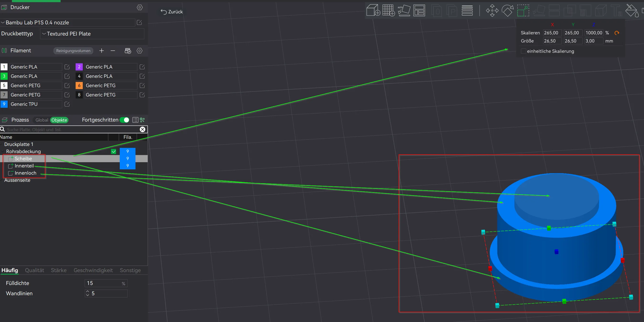Open AMS filament sync icon

[x=128, y=51]
